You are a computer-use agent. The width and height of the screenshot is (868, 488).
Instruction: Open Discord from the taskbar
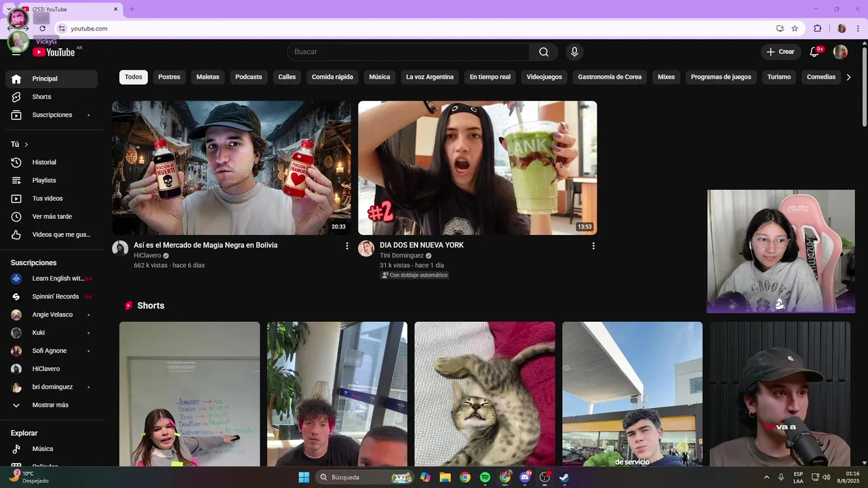[525, 477]
